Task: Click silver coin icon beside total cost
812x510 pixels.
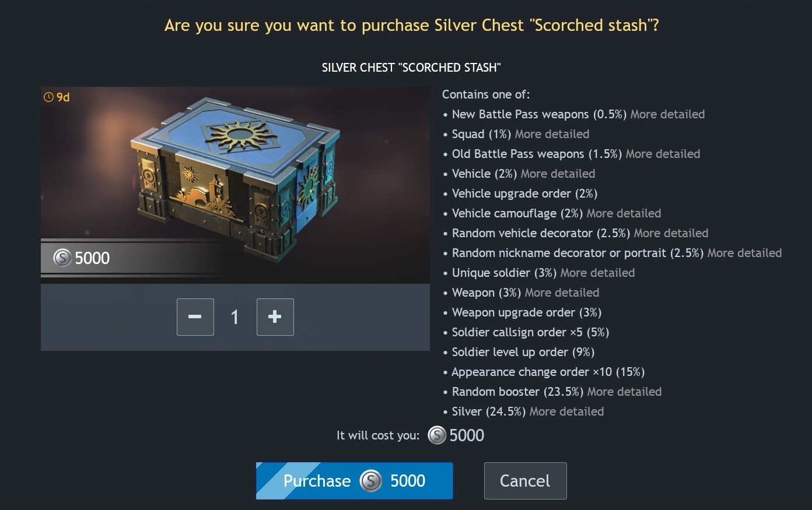Action: click(437, 435)
